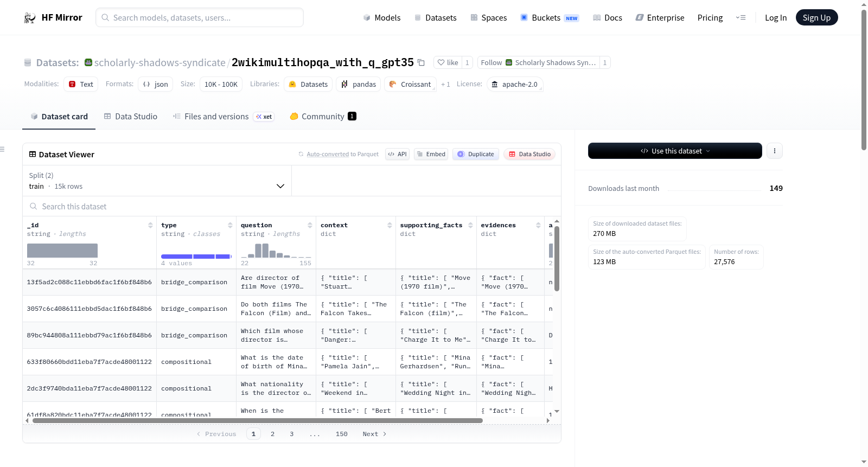This screenshot has width=868, height=467.
Task: Click the navigation extra menu icon
Action: click(x=741, y=17)
